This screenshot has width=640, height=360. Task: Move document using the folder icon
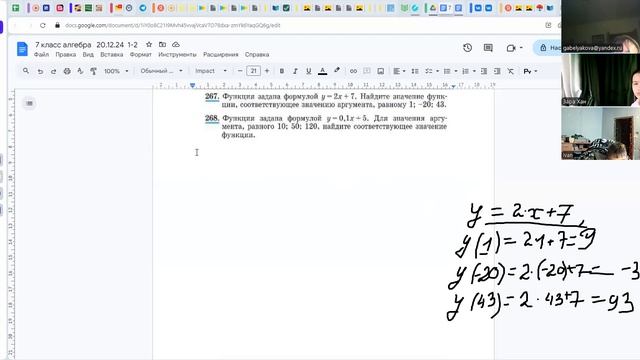(162, 44)
